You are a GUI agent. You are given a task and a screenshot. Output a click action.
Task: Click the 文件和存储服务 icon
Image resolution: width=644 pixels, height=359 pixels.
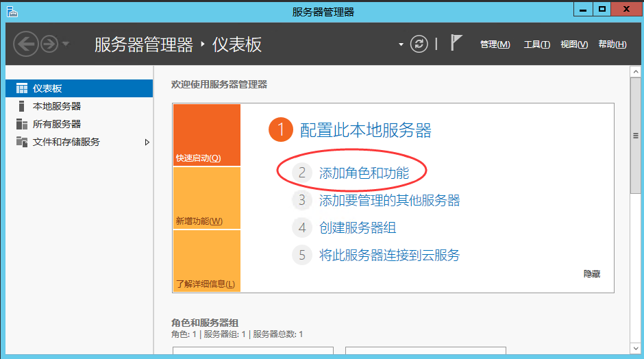click(22, 142)
